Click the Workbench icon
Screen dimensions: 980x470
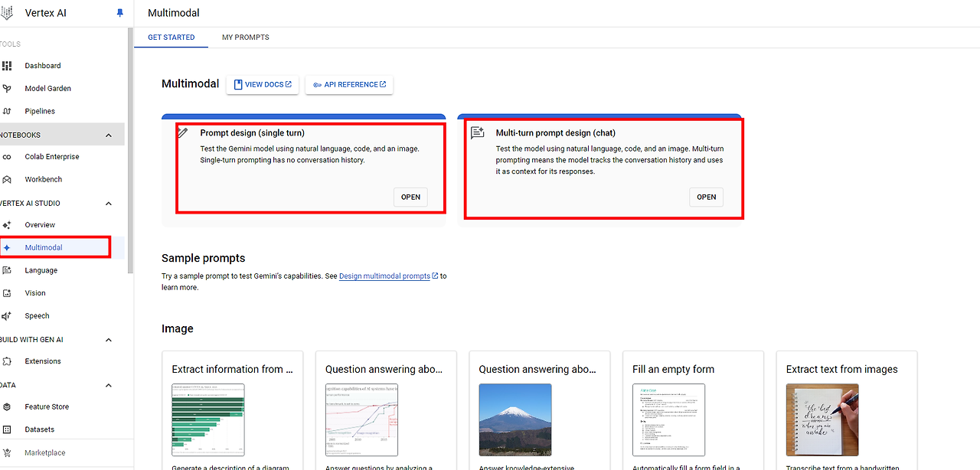tap(7, 180)
